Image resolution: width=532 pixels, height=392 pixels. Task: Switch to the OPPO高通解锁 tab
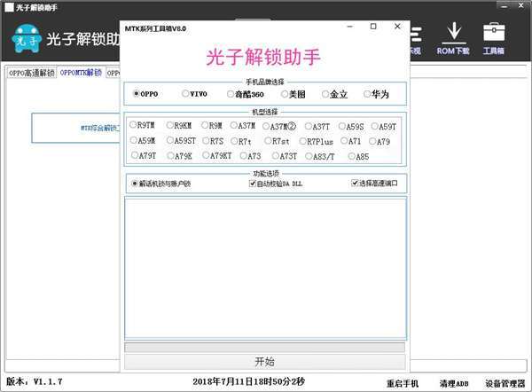tap(31, 73)
